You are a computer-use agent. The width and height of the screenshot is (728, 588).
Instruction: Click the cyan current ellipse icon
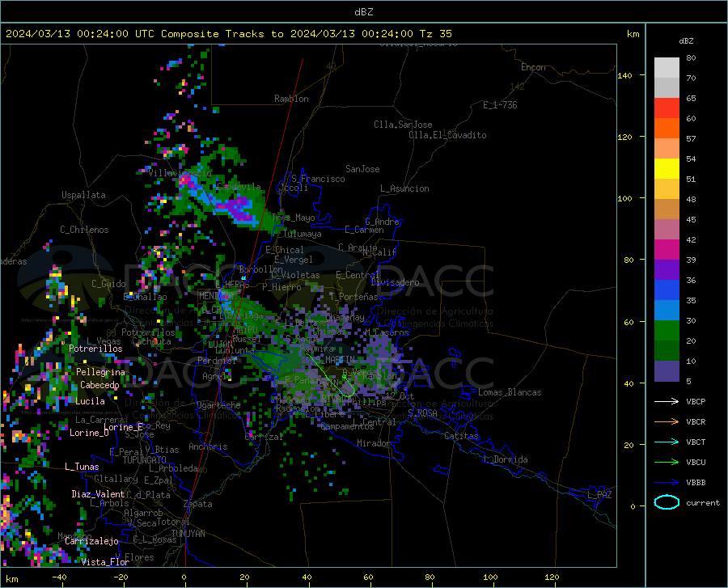pyautogui.click(x=667, y=502)
